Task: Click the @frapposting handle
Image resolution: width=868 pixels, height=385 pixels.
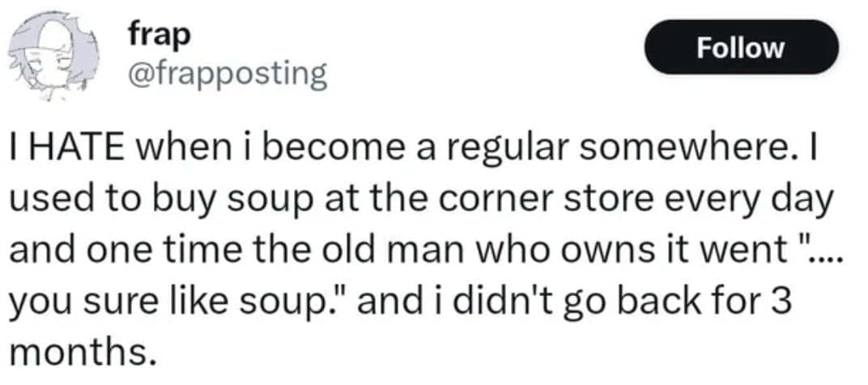Action: tap(228, 75)
